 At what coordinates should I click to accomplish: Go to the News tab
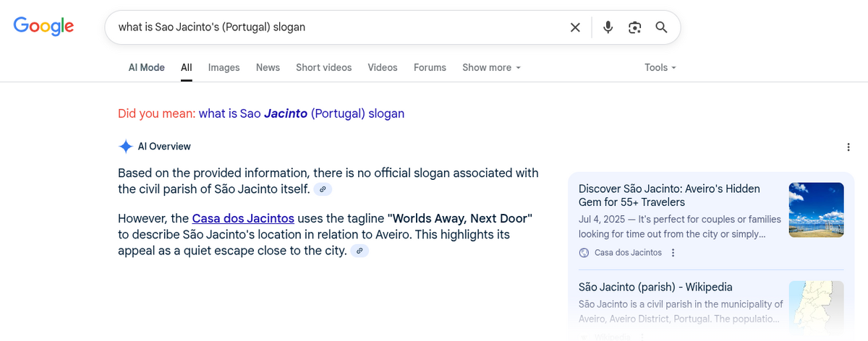click(x=268, y=67)
